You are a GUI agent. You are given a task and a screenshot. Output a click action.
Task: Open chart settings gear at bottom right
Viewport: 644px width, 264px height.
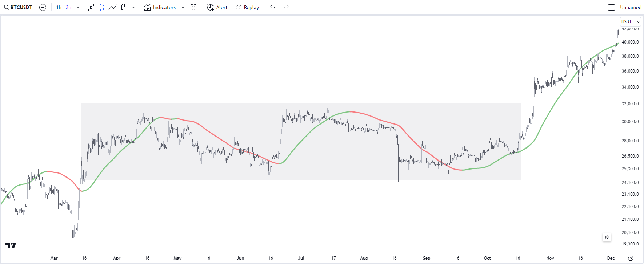pos(631,258)
